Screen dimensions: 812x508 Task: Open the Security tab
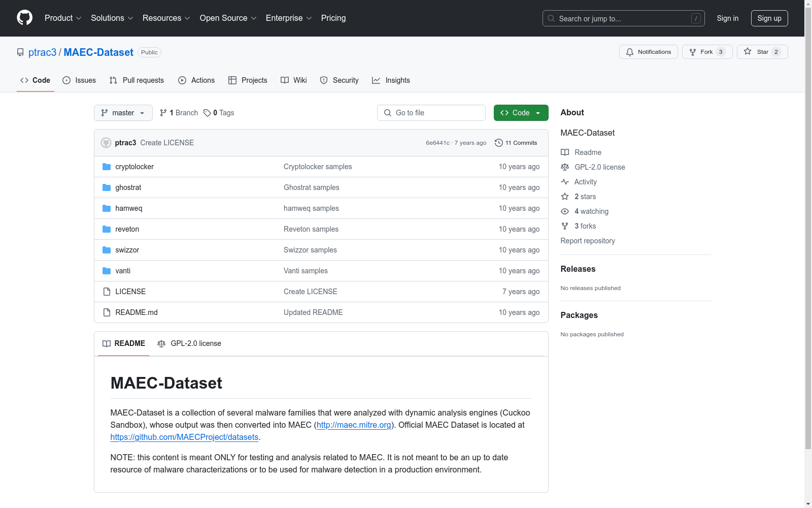(x=340, y=80)
